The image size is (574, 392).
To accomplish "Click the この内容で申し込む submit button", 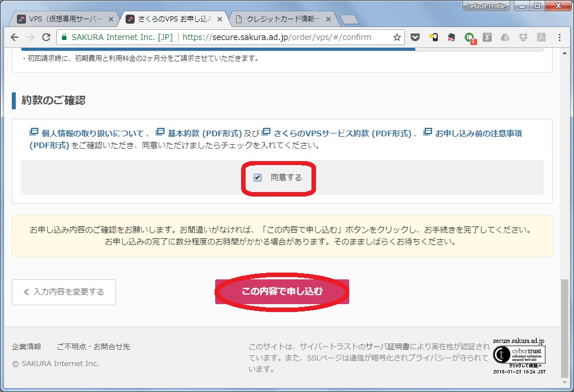I will click(x=282, y=291).
